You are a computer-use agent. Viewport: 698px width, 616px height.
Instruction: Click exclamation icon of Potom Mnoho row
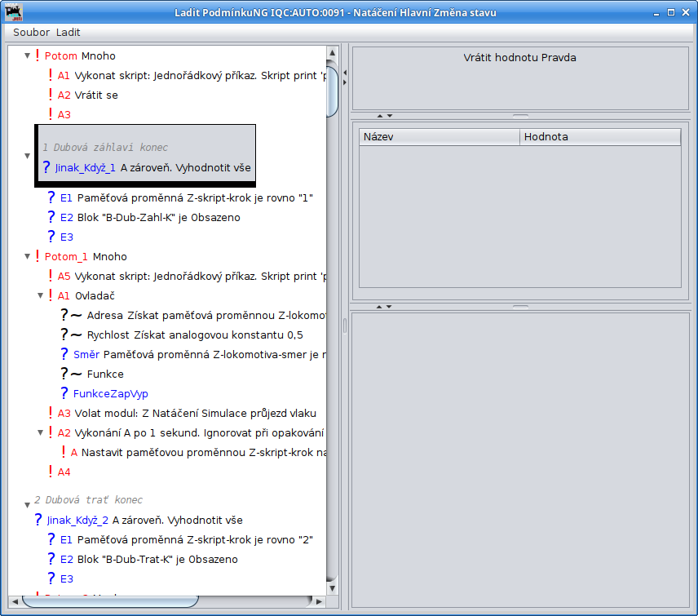[x=38, y=55]
